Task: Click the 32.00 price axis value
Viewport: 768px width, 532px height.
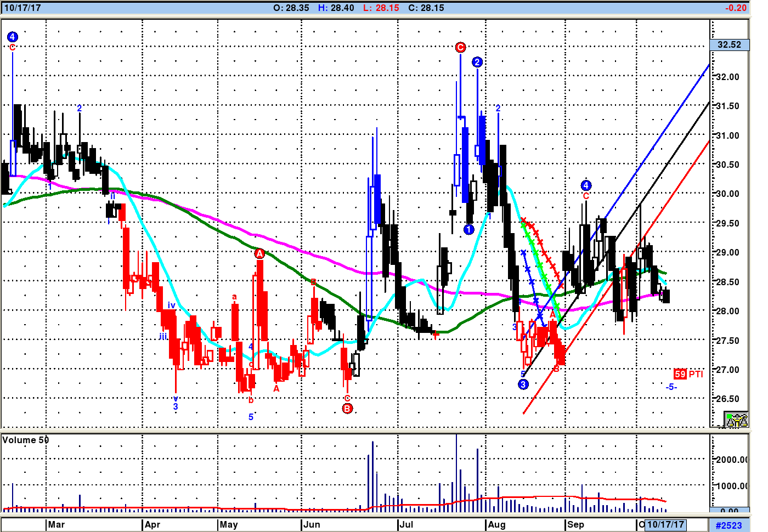Action: pos(728,77)
